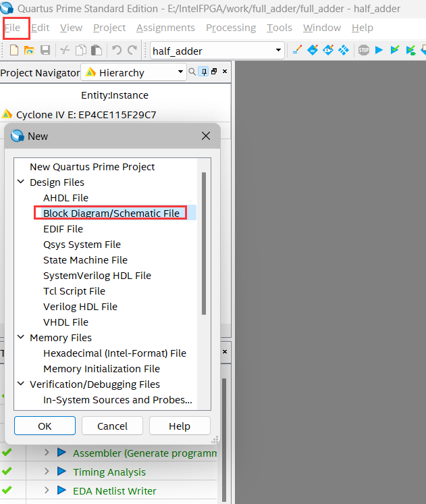The width and height of the screenshot is (426, 504).
Task: Open the Pin Planner toolbar icon
Action: tap(328, 50)
